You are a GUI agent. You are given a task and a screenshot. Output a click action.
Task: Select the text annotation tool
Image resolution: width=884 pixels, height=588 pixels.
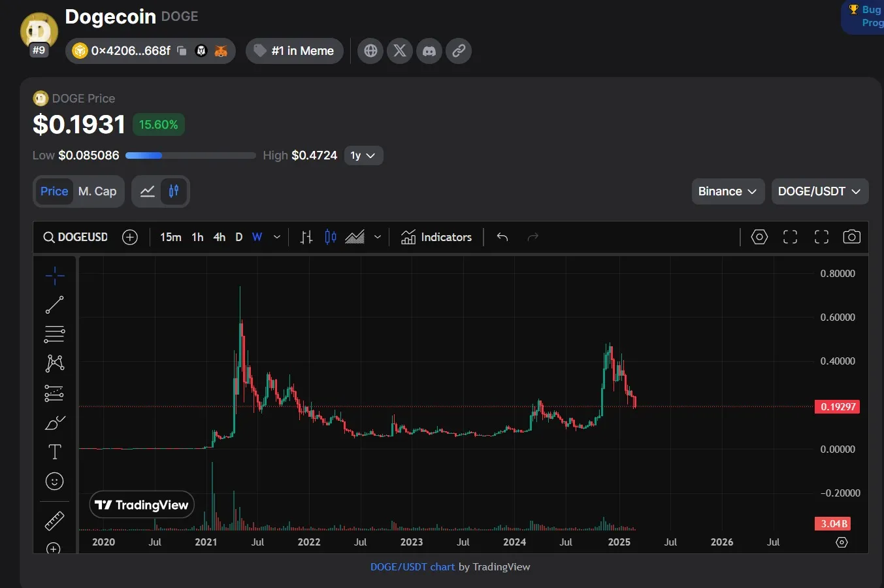coord(54,452)
